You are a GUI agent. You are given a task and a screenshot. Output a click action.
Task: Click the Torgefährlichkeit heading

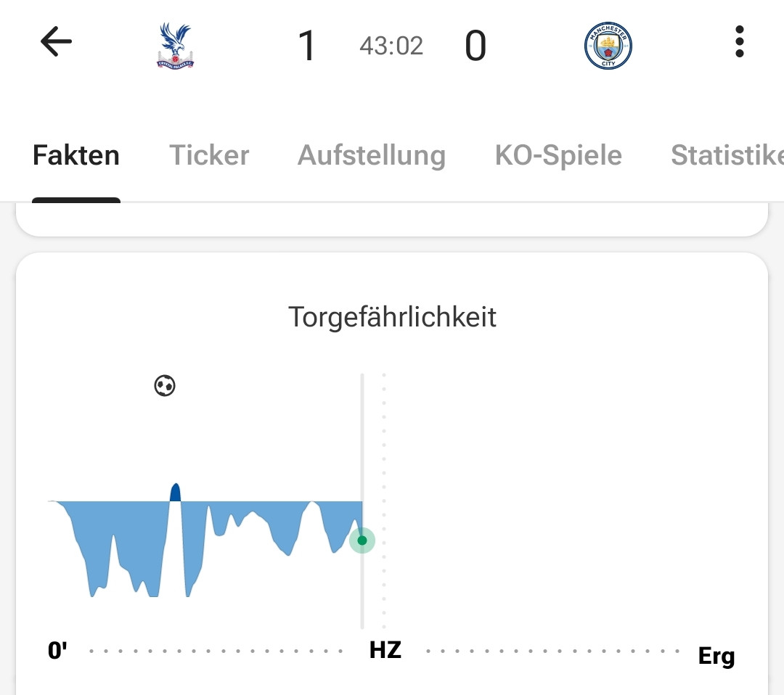coord(392,317)
